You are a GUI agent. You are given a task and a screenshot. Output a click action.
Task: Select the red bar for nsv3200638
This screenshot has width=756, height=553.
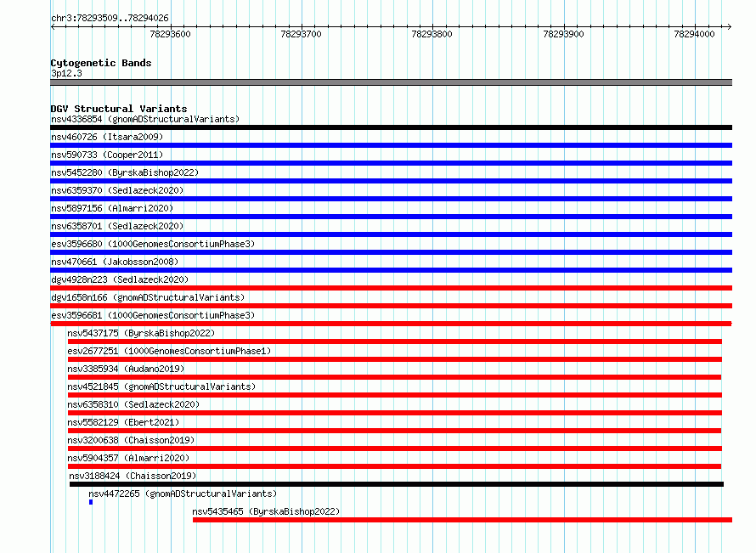tap(395, 449)
